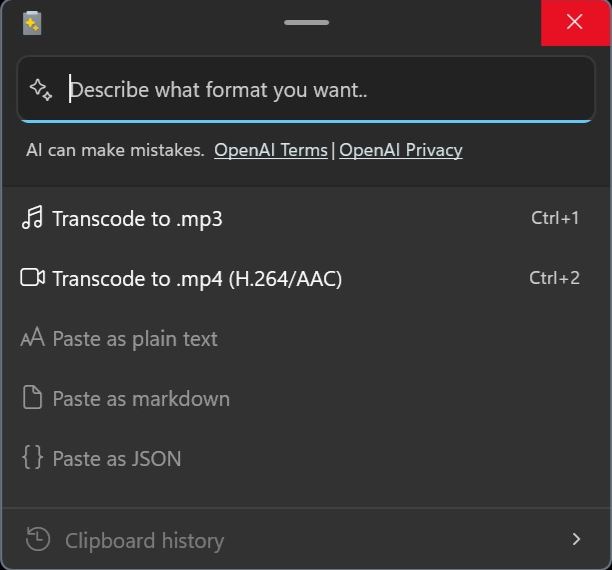Choose Paste as plain text
612x570 pixels.
[301, 338]
